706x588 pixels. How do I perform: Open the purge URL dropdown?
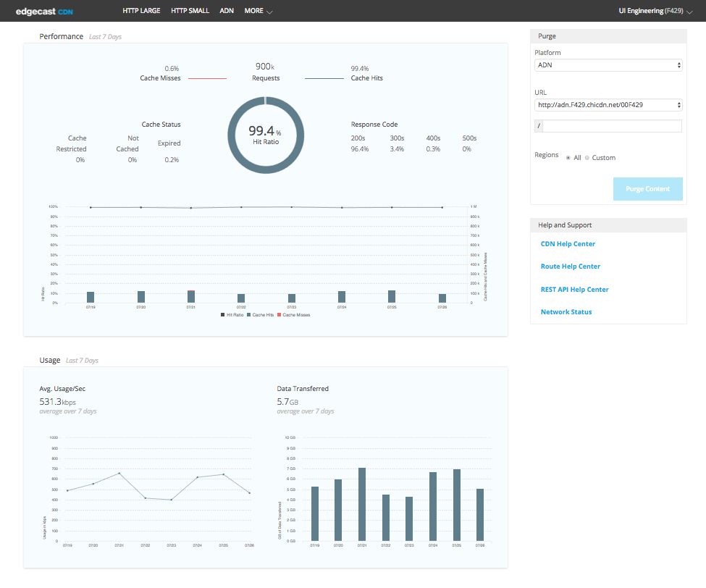click(x=608, y=105)
